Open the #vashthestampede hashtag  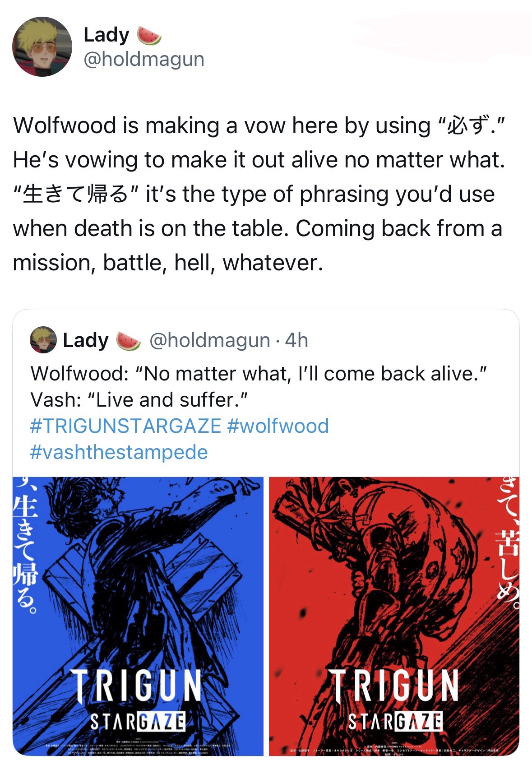click(119, 452)
